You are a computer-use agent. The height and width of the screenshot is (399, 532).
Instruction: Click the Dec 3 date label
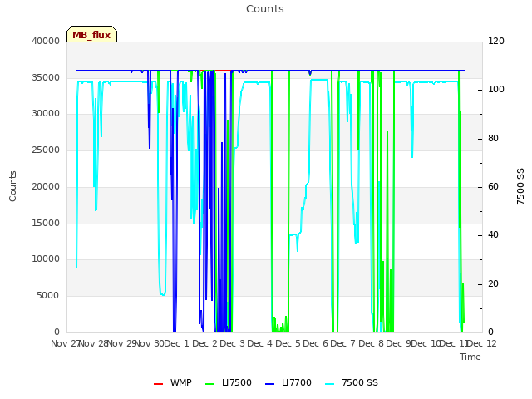tap(233, 343)
